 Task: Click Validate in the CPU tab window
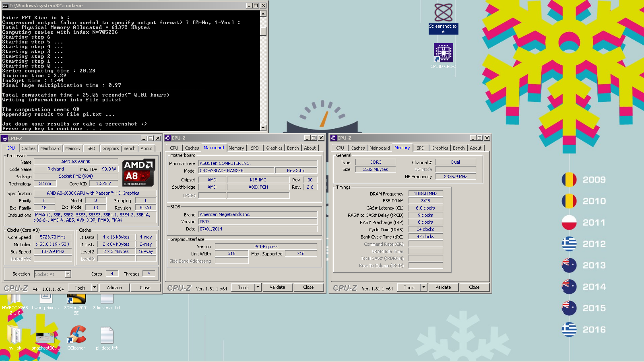114,288
